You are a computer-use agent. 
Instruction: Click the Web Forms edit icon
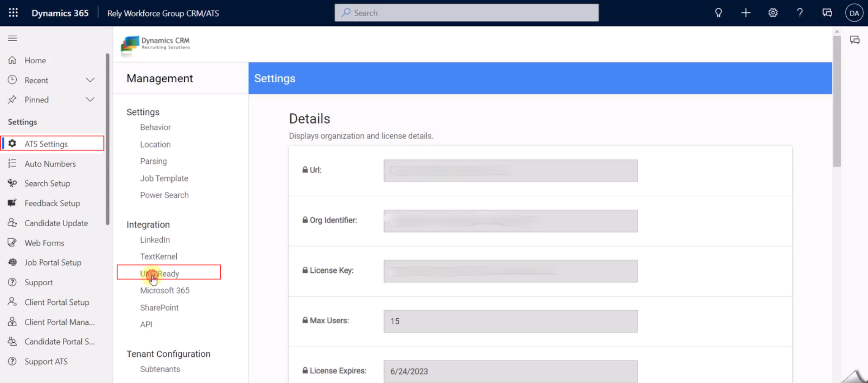click(12, 242)
